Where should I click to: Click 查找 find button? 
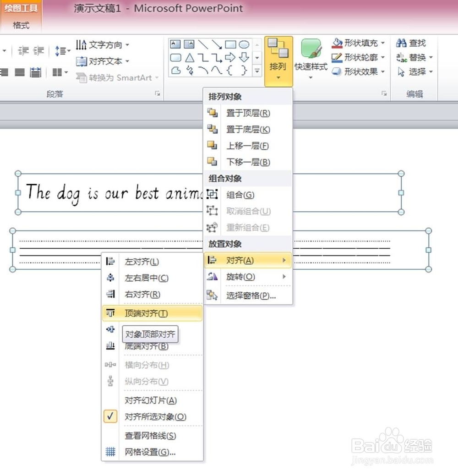[411, 43]
